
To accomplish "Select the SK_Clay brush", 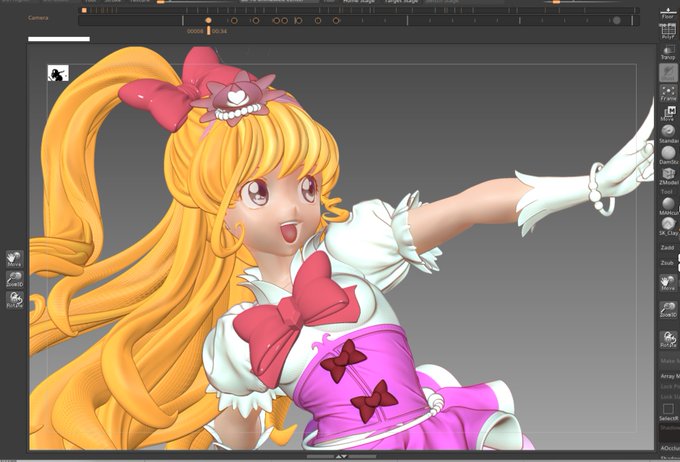I will [x=668, y=226].
